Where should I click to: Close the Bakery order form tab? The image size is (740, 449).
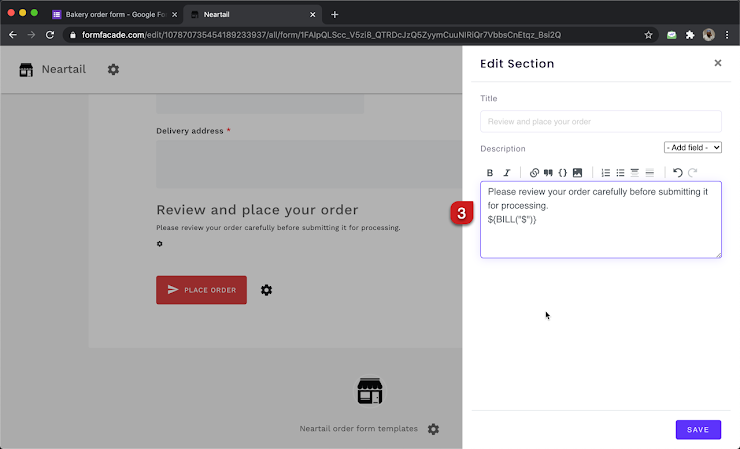(x=175, y=15)
